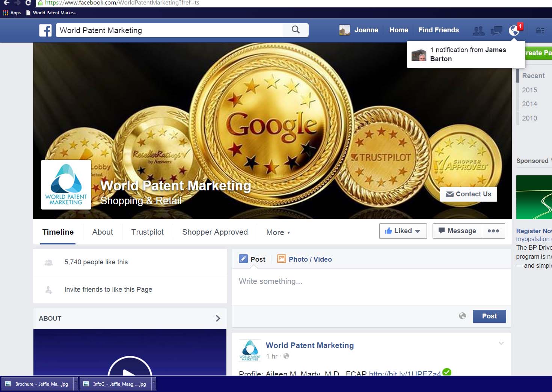
Task: Go to Home in top navigation
Action: pos(399,30)
